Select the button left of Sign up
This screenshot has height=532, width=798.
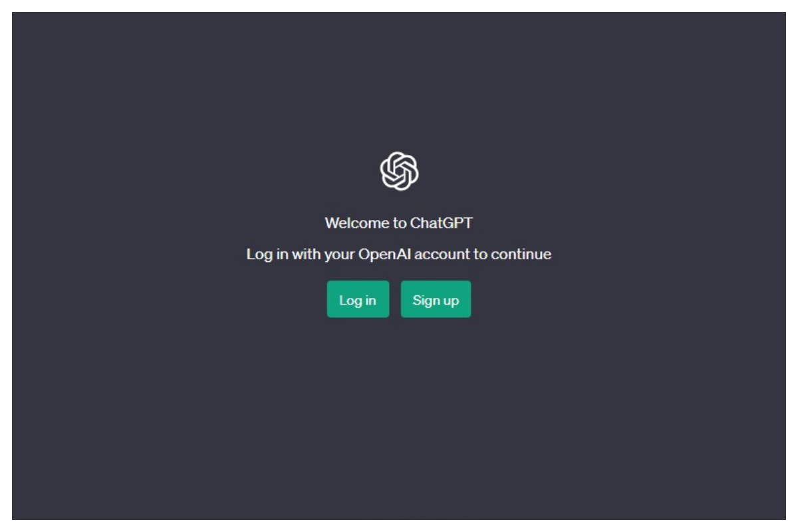tap(358, 299)
